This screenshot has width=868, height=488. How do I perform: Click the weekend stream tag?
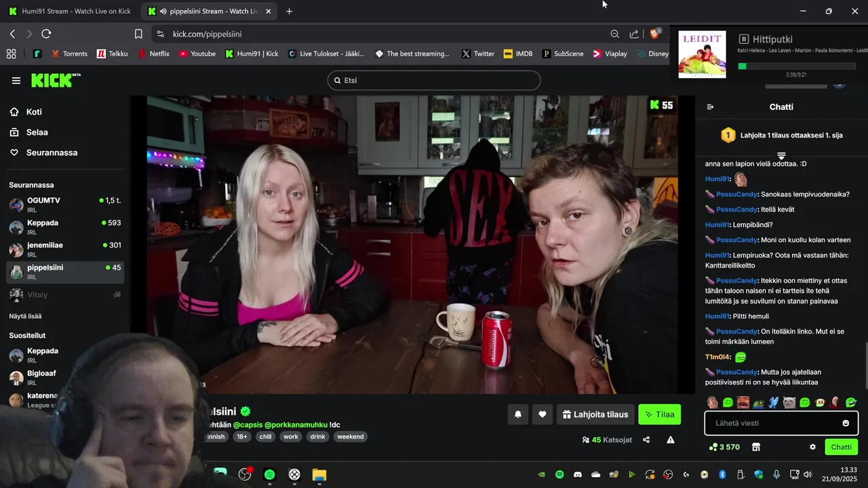tap(351, 436)
